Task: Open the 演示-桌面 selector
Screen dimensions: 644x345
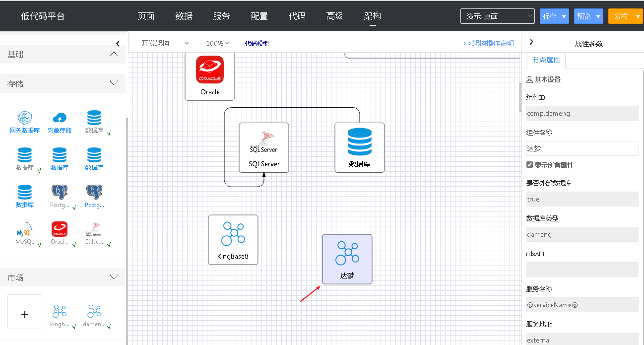Action: point(498,16)
